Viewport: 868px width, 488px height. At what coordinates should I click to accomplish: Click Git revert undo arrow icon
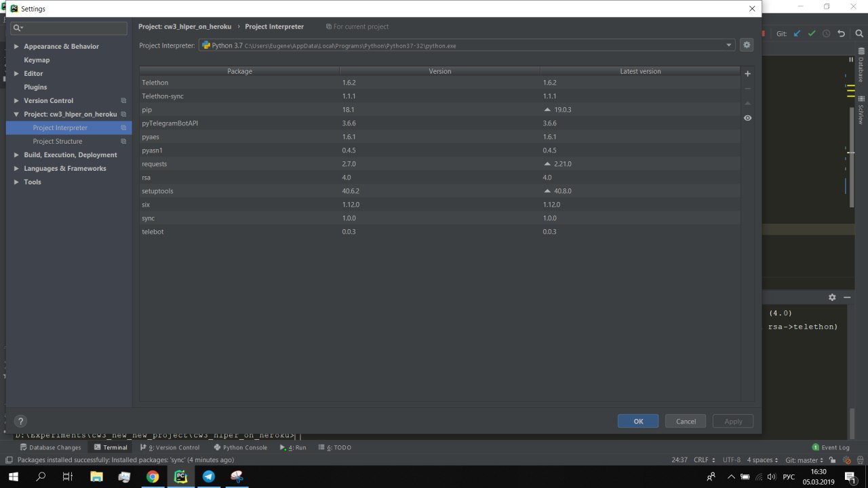point(842,33)
